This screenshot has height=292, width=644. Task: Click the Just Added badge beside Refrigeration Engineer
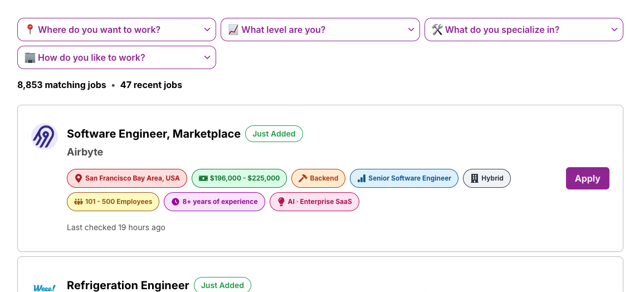pyautogui.click(x=222, y=285)
